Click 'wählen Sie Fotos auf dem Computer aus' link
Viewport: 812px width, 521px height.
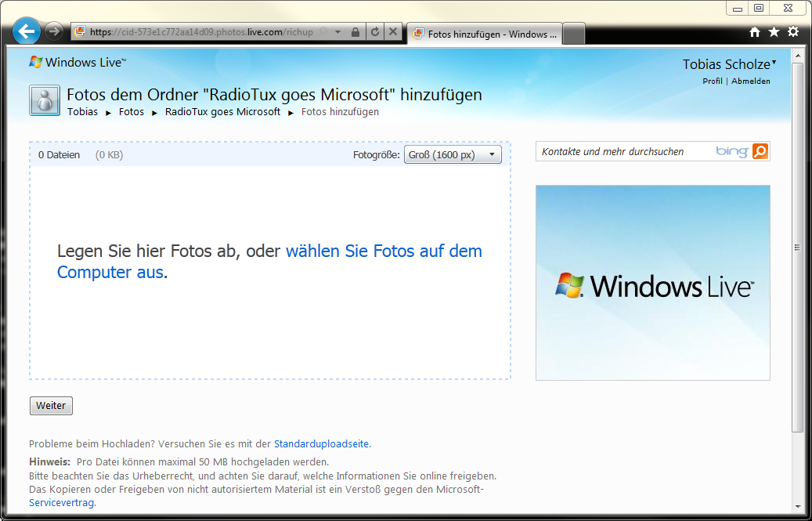269,262
